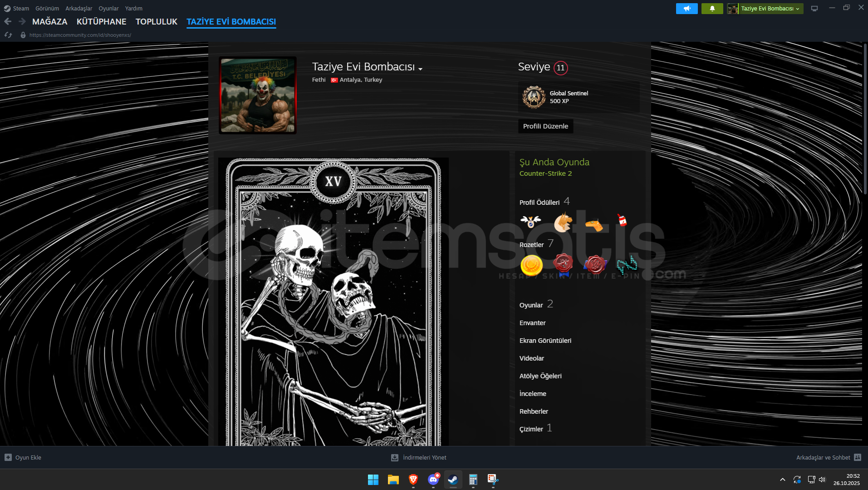Open the skeleton tarot card artwork

333,302
